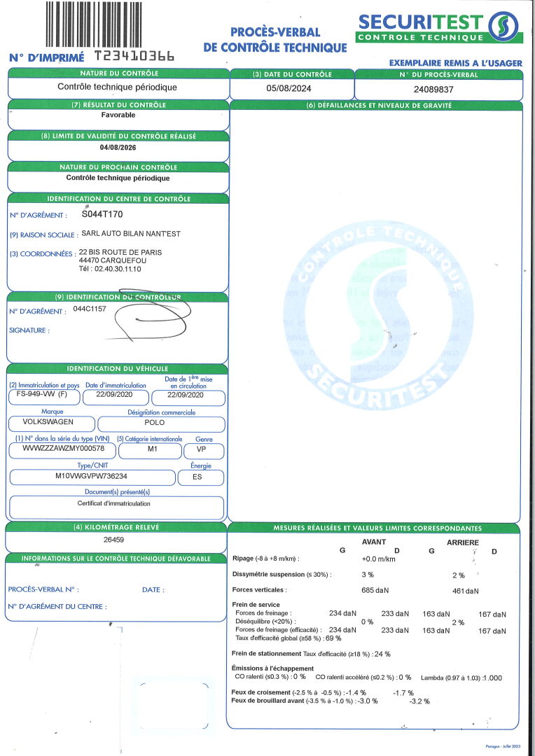Click front suspension dissymmetry value 3 %

pos(368,575)
